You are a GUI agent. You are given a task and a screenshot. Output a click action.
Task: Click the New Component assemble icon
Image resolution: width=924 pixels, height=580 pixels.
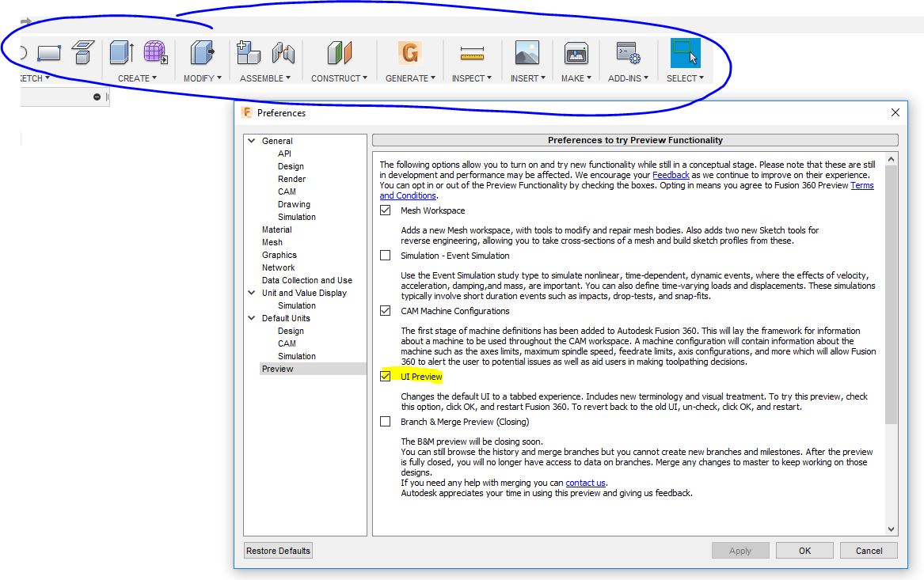coord(248,52)
